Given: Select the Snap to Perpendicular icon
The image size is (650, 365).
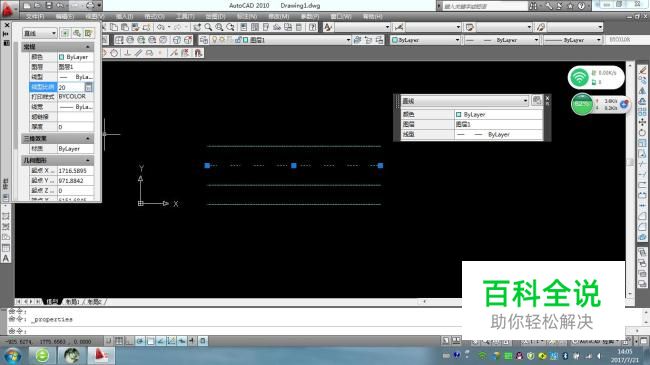Looking at the screenshot, I should coord(127,53).
